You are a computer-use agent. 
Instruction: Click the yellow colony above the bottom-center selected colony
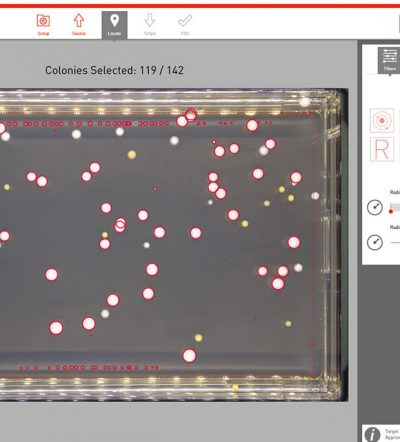198,338
